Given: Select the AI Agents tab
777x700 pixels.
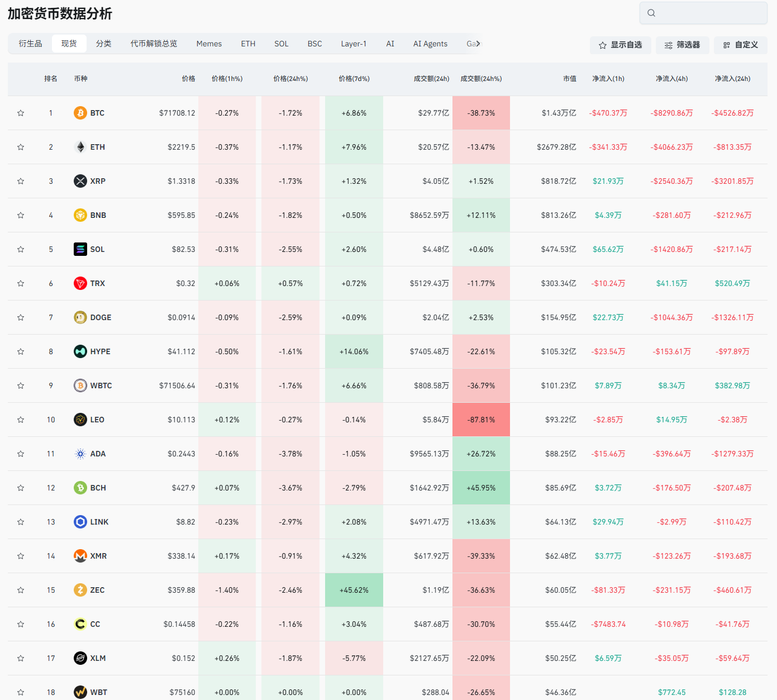Looking at the screenshot, I should coord(430,44).
